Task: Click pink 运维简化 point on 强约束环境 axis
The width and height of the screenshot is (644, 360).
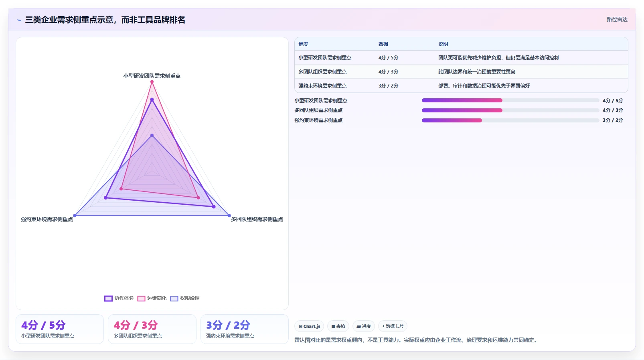Action: click(121, 189)
